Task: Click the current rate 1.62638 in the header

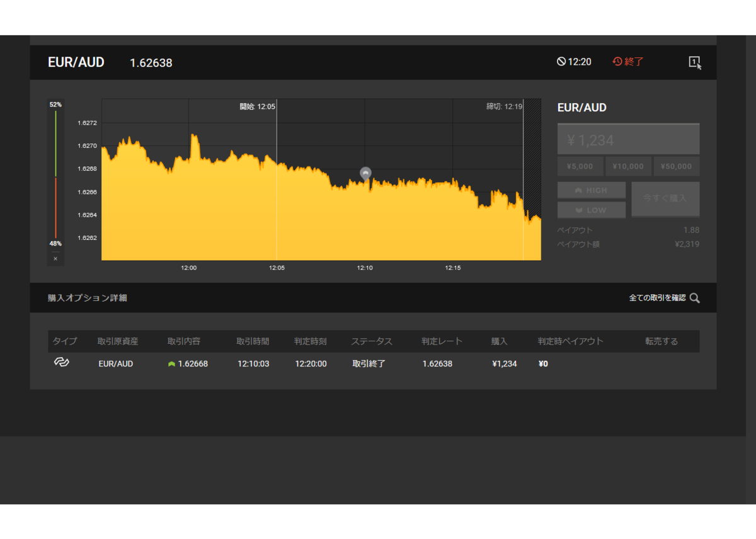Action: pyautogui.click(x=151, y=63)
